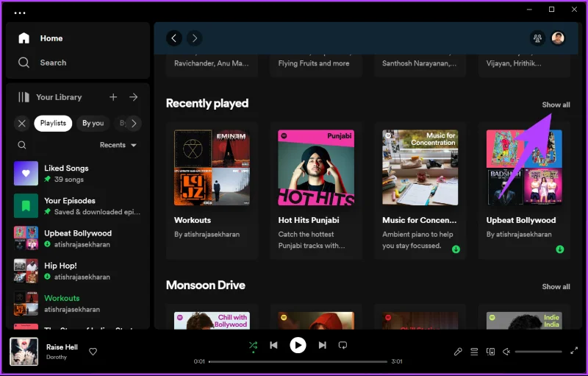Open Indie India playlist cover
Screen dimensions: 588x376
pos(524,321)
